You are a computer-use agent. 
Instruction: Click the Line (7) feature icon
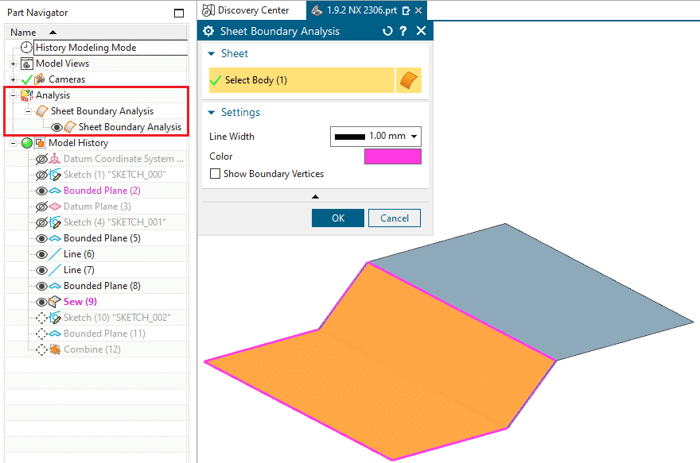(x=55, y=270)
